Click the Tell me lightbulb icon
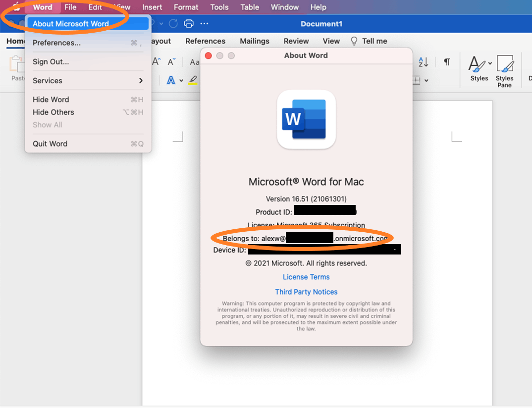Viewport: 532px width, 408px height. [x=354, y=41]
